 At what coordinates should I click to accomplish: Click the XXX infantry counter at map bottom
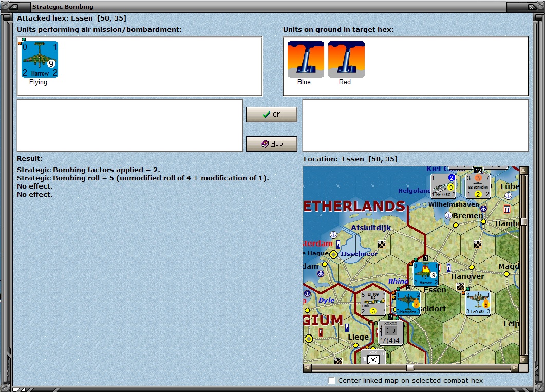pos(373,357)
